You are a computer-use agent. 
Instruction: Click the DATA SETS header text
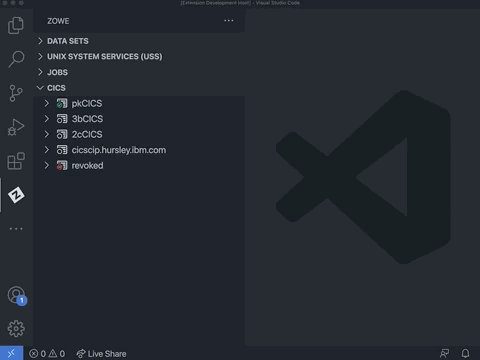point(68,41)
